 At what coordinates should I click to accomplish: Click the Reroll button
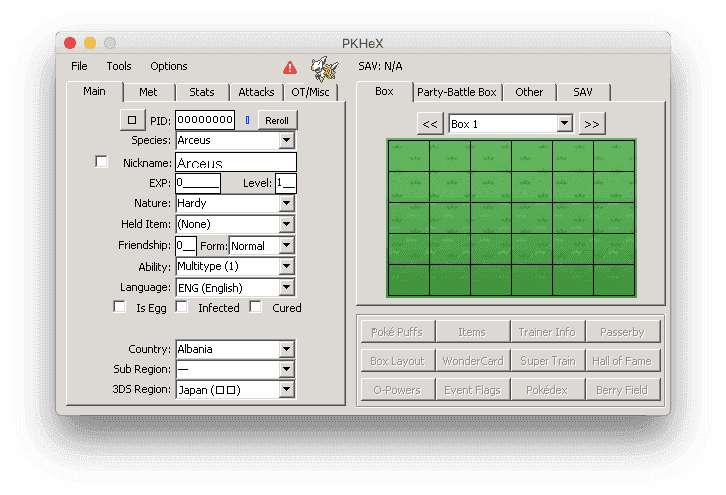(277, 120)
